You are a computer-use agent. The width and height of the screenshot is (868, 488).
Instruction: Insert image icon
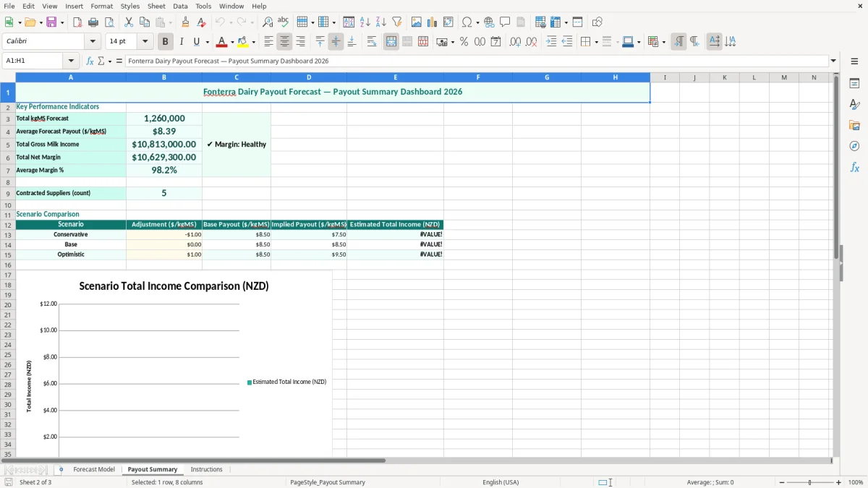417,22
